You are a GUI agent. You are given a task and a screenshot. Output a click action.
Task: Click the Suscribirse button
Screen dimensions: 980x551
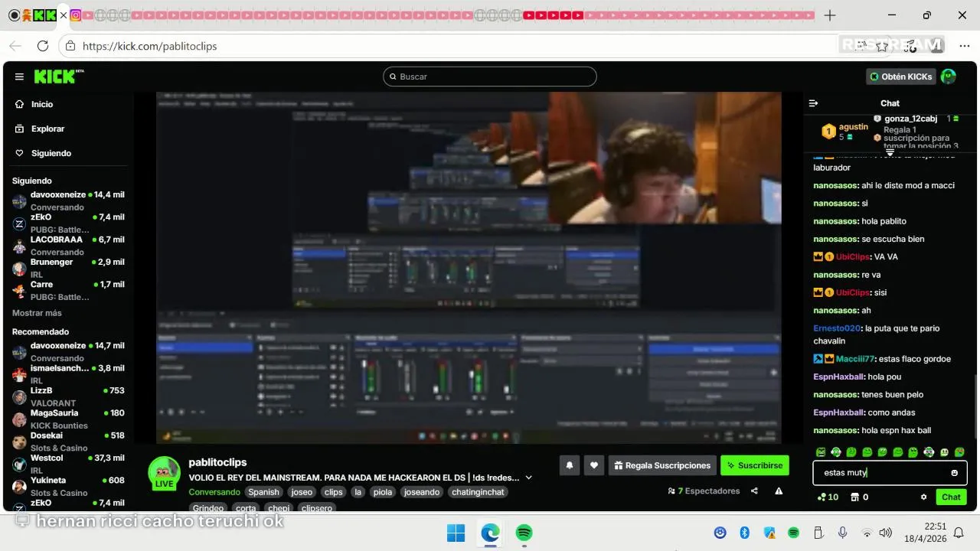click(754, 465)
